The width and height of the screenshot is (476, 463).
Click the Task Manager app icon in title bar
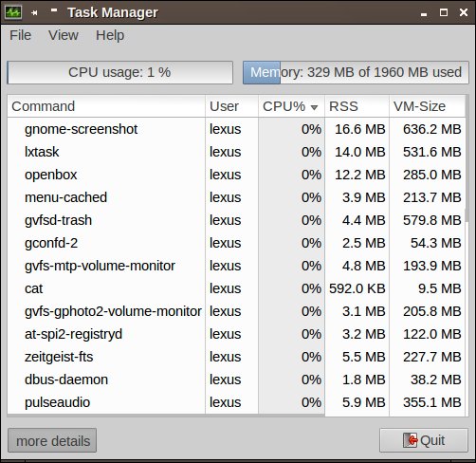tap(13, 12)
